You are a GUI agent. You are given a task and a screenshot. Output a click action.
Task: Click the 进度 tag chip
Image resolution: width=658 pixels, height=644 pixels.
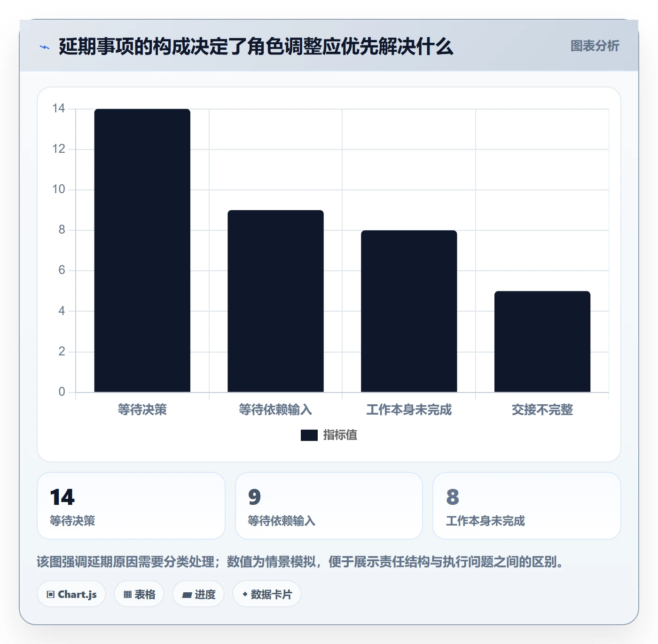tap(198, 594)
